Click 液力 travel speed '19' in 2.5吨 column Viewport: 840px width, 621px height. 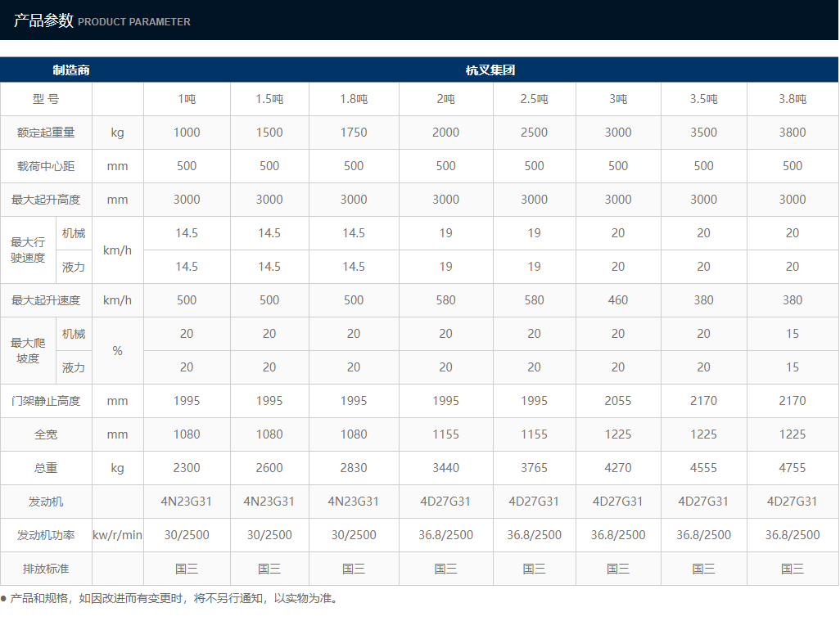click(534, 267)
